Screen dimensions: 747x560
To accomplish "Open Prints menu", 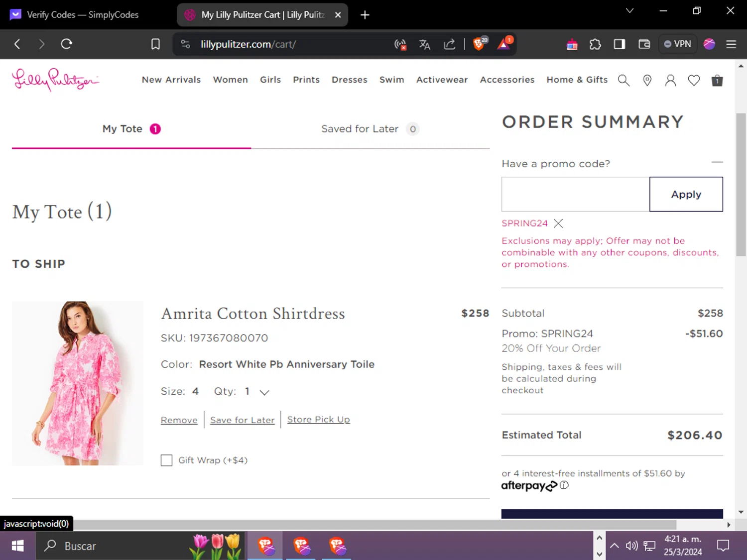I will [x=306, y=80].
